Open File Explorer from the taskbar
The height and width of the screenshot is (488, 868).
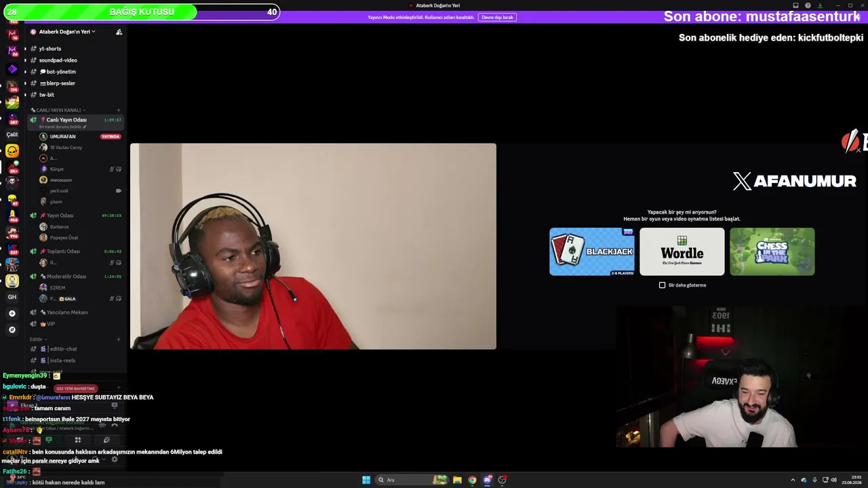tap(457, 480)
